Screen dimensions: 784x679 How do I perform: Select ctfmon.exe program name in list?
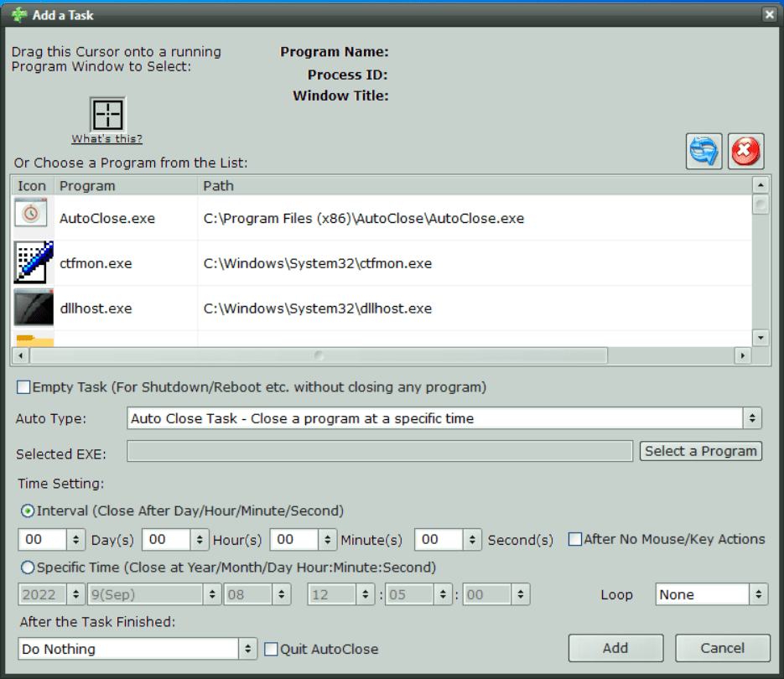(x=96, y=263)
